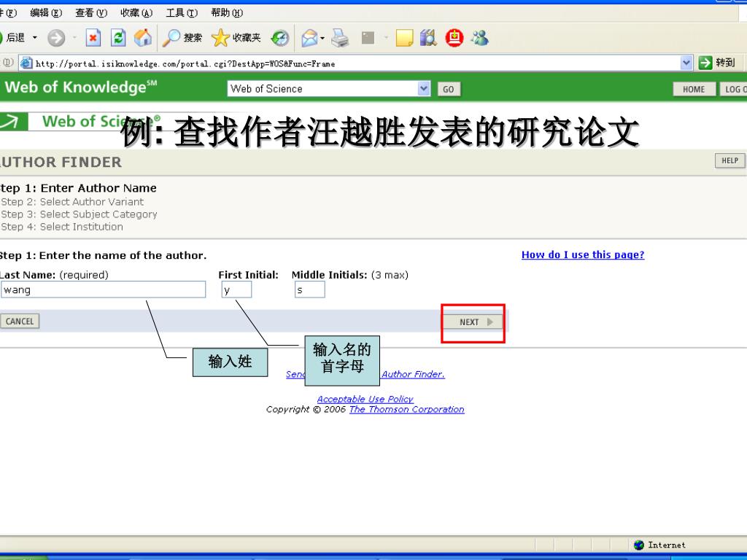The height and width of the screenshot is (560, 747).
Task: Print the page with the printer icon
Action: tap(340, 38)
